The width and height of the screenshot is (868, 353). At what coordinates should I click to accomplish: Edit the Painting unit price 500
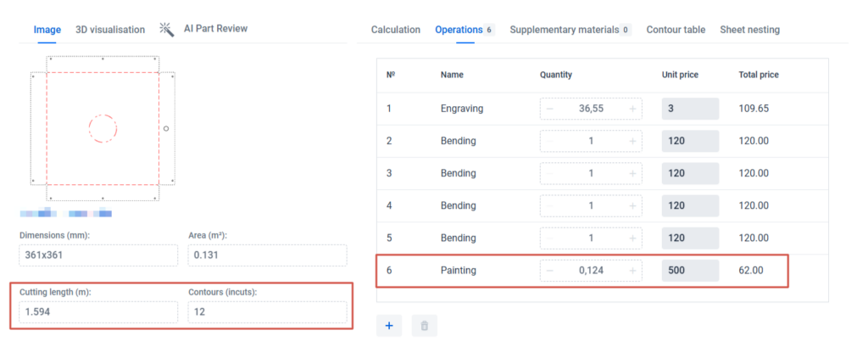pos(690,271)
